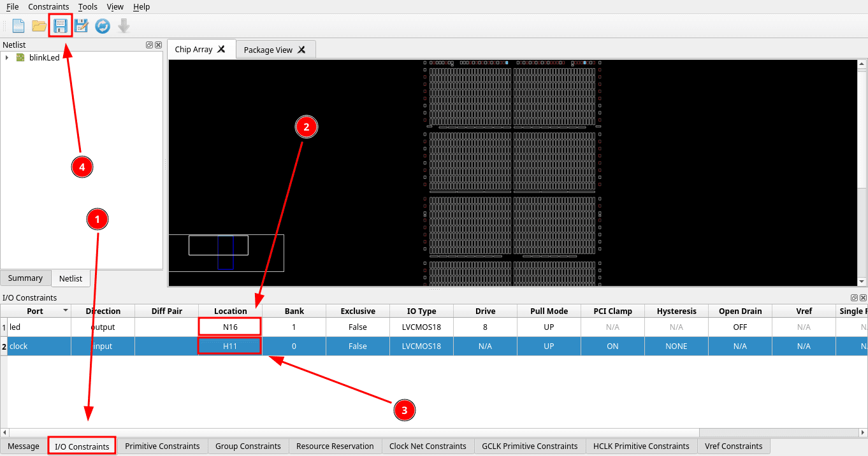Open the Port column sort dropdown
The height and width of the screenshot is (456, 868).
65,311
